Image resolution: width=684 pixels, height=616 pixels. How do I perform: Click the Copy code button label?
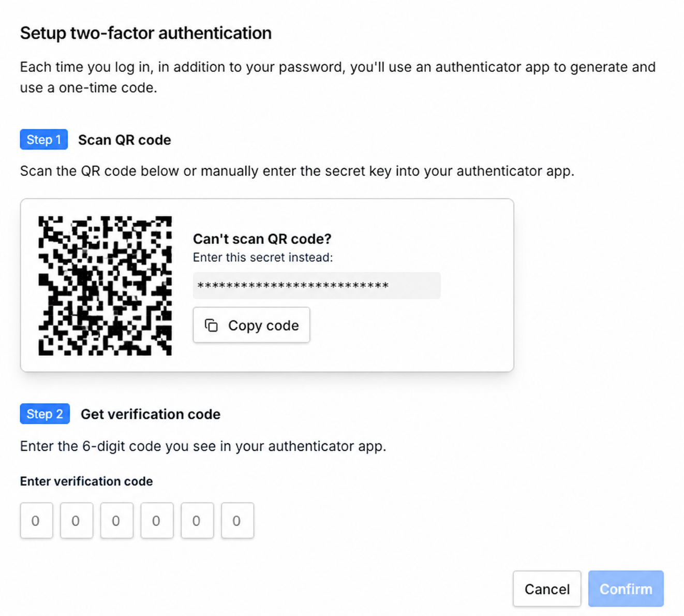tap(263, 326)
